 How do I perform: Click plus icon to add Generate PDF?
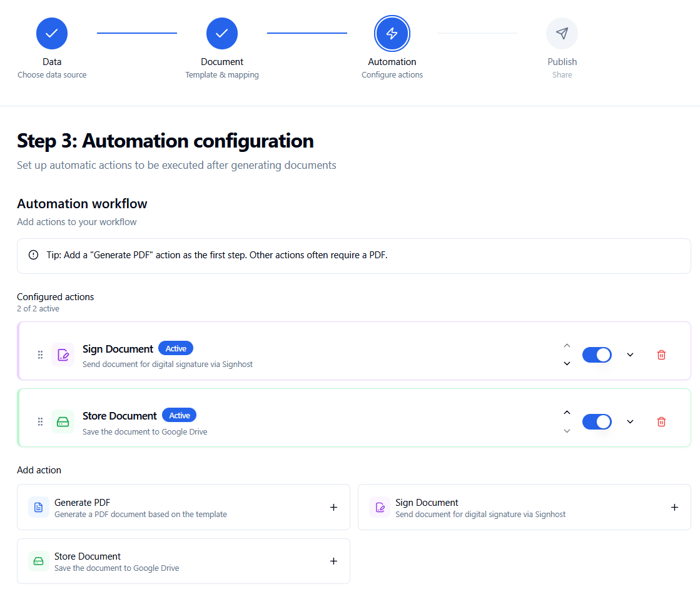(333, 508)
